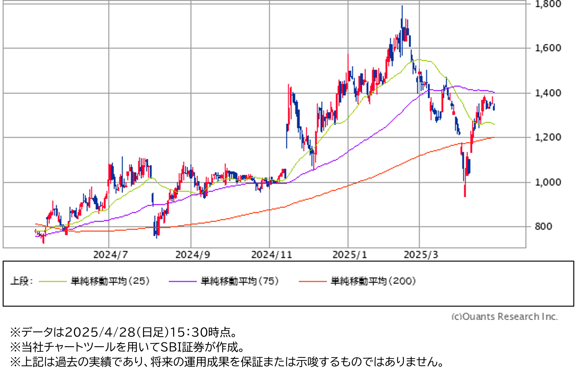Click the 1,800 price axis label
The height and width of the screenshot is (392, 576).
(548, 4)
